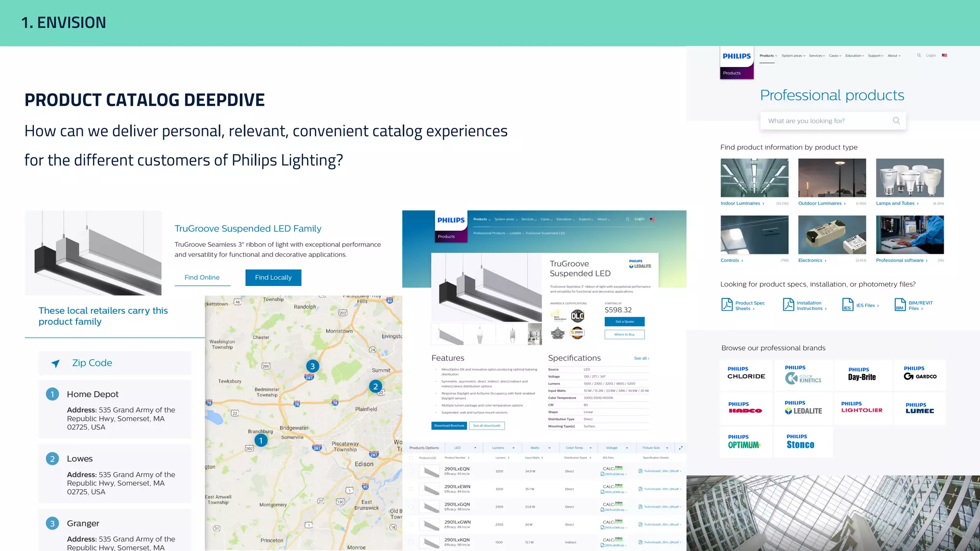Click the Zip Code field
The width and height of the screenshot is (980, 551).
pos(115,363)
